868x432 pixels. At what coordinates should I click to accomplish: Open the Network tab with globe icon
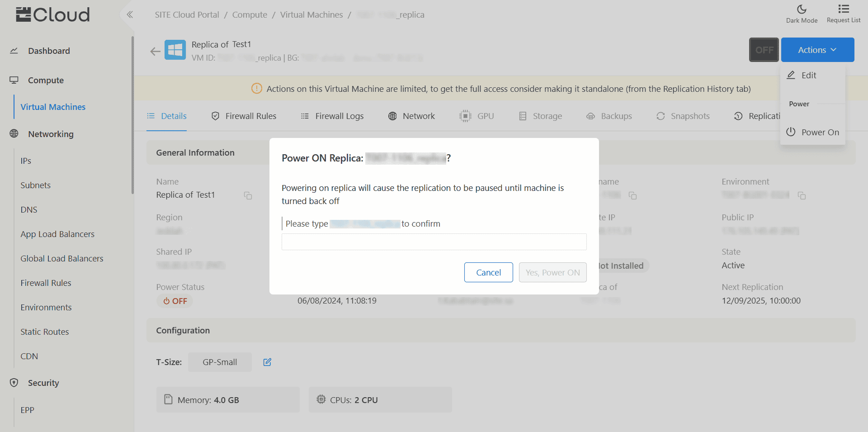click(411, 116)
